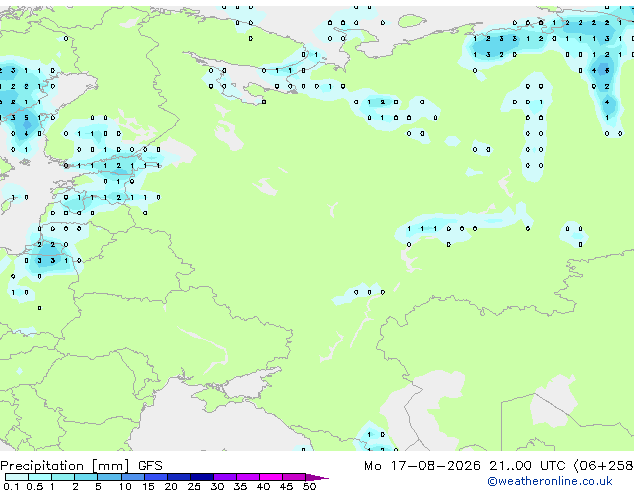Click the 1–2 mm legend color swatch
Image resolution: width=634 pixels, height=490 pixels.
63,477
